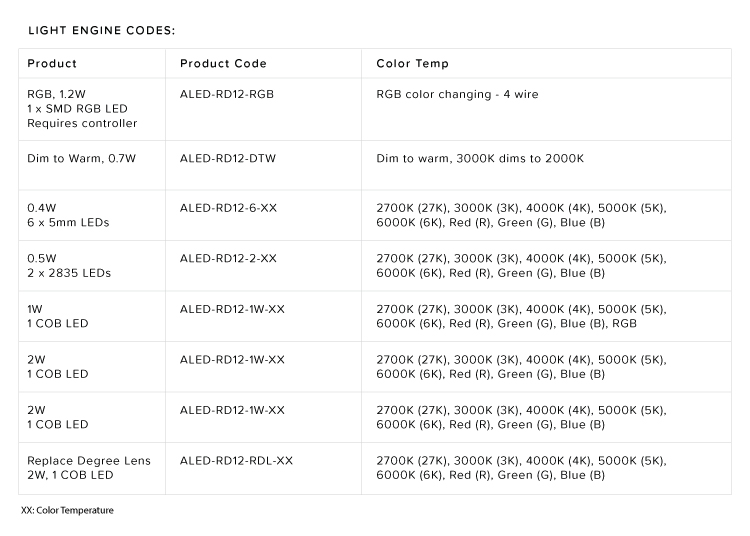Viewport: 750px width, 536px height.
Task: Select product code ALED-RD12-2-XX
Action: tap(228, 258)
